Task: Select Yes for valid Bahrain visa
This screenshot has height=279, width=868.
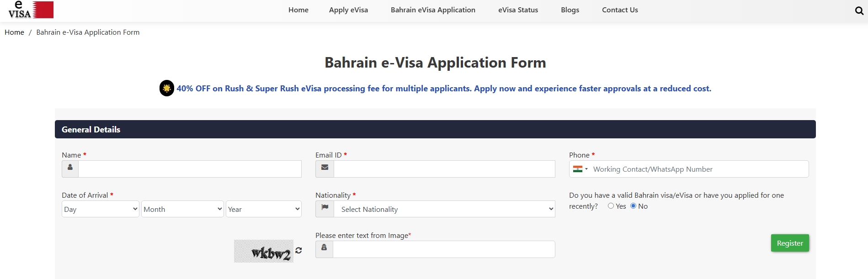Action: (611, 206)
